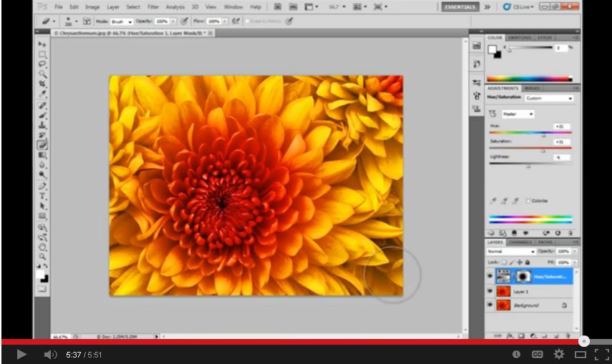
Task: Open the layer blend mode dropdown showing Normal
Action: 511,252
